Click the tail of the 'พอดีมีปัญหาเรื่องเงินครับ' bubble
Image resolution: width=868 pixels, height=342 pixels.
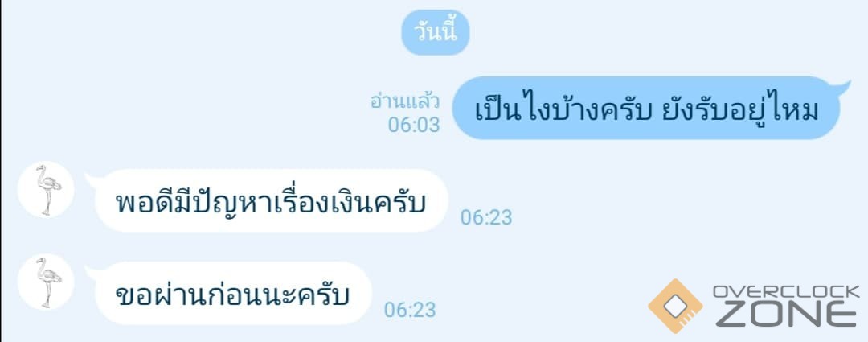click(92, 179)
